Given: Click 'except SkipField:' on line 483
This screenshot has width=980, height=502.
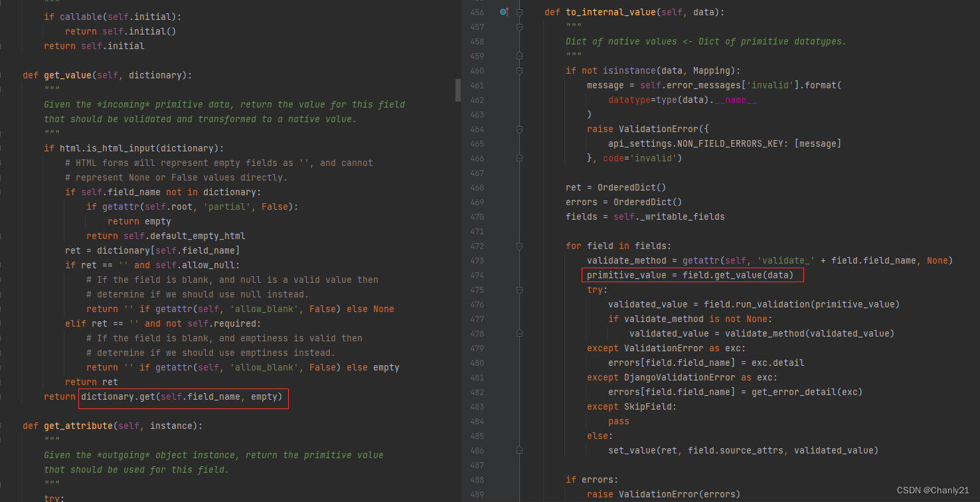Looking at the screenshot, I should (x=631, y=406).
